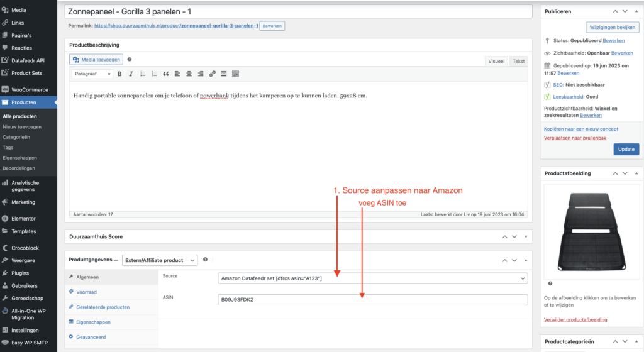Insert a link using the chain icon
The height and width of the screenshot is (352, 644).
[212, 74]
